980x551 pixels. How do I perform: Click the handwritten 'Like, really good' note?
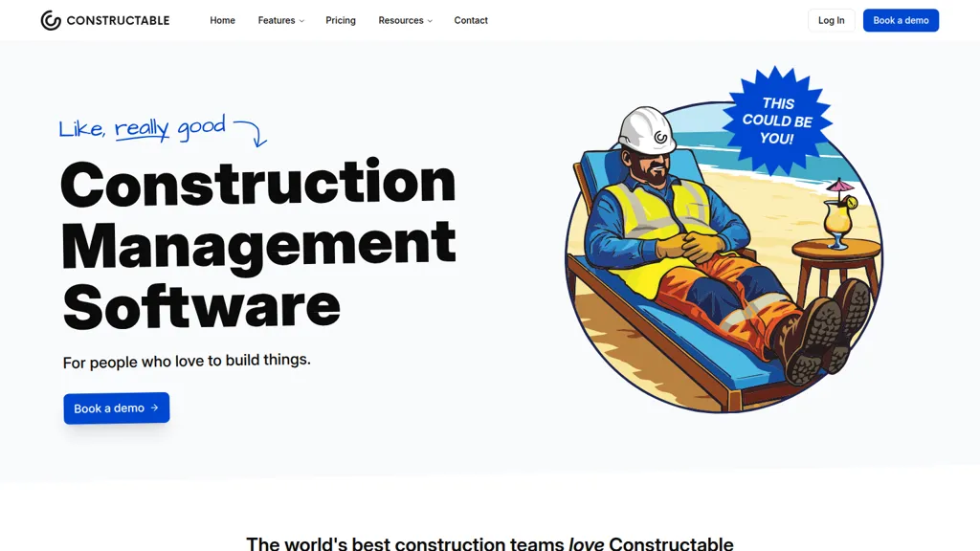[143, 128]
